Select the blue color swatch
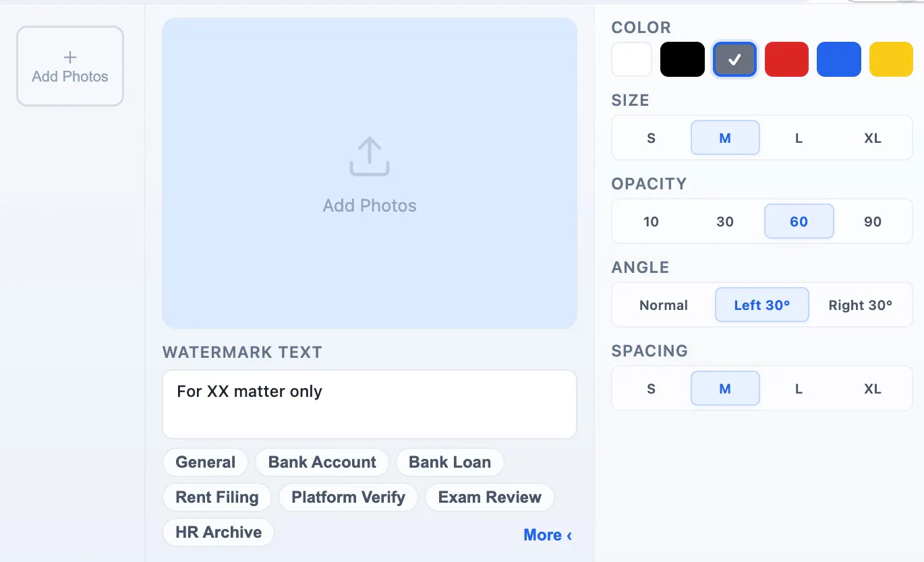The width and height of the screenshot is (924, 562). click(x=838, y=59)
